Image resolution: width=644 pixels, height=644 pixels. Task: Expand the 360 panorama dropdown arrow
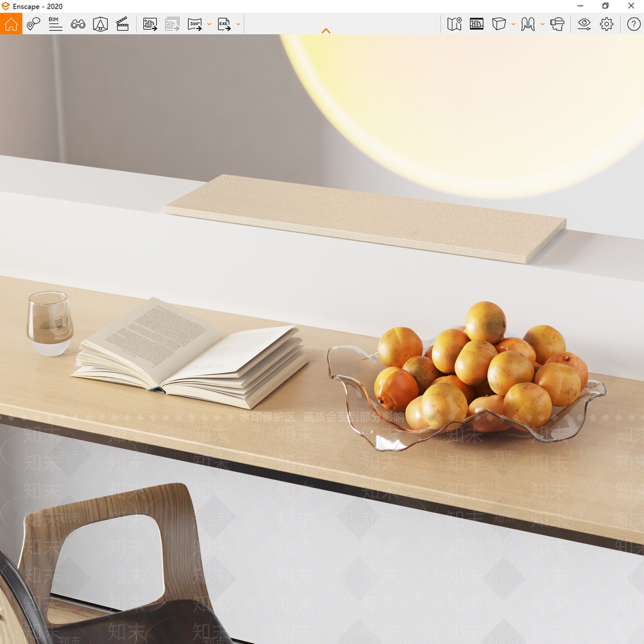(x=209, y=25)
